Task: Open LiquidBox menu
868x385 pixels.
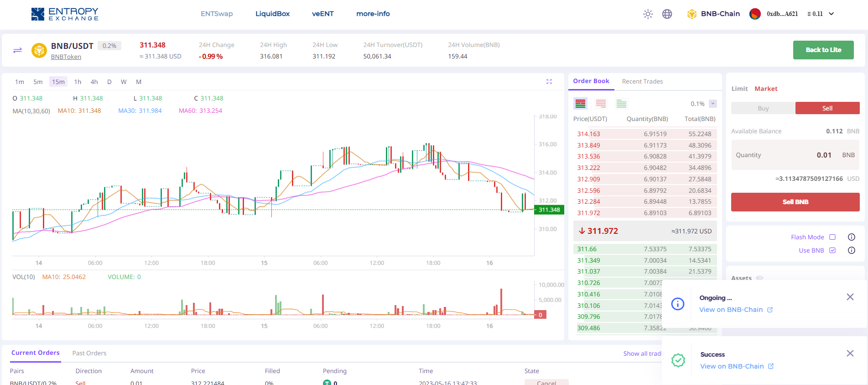Action: (273, 14)
